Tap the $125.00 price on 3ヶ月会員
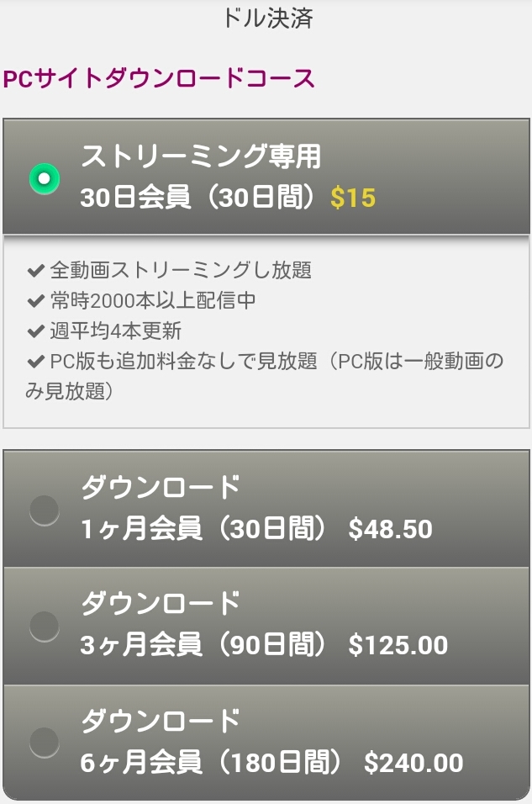 [398, 646]
